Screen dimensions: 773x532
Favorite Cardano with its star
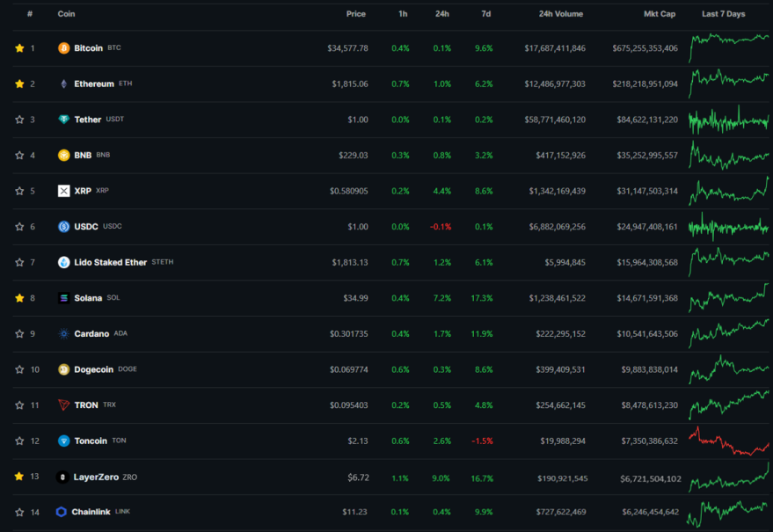tap(19, 334)
